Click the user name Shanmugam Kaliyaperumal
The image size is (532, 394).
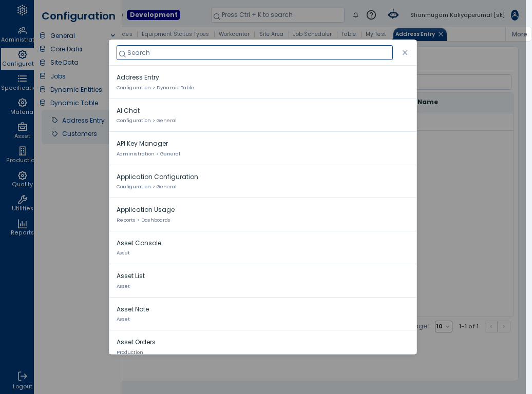tap(458, 15)
